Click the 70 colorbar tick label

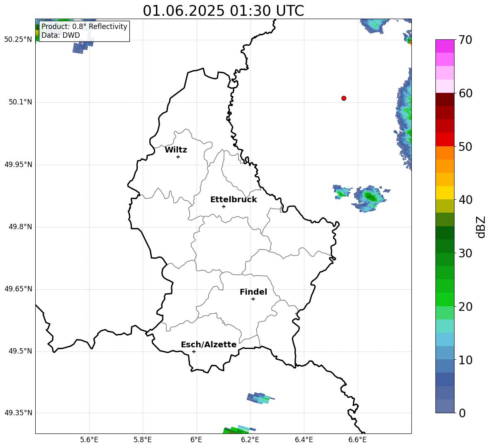pos(466,40)
